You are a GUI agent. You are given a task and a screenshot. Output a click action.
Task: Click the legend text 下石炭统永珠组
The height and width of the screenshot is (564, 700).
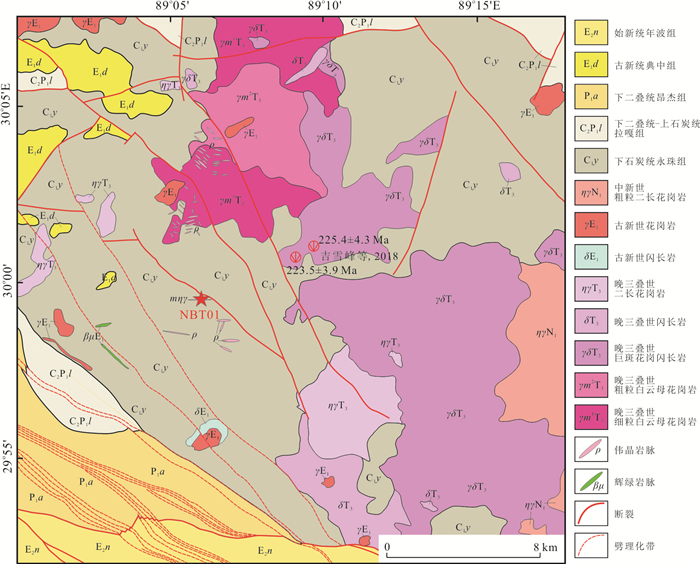click(650, 161)
